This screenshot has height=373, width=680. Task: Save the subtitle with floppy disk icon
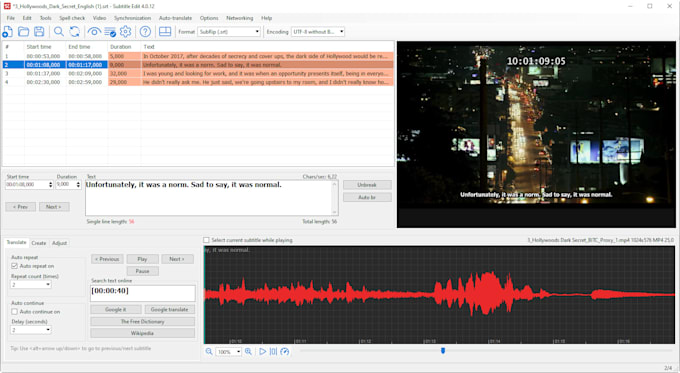click(x=39, y=32)
